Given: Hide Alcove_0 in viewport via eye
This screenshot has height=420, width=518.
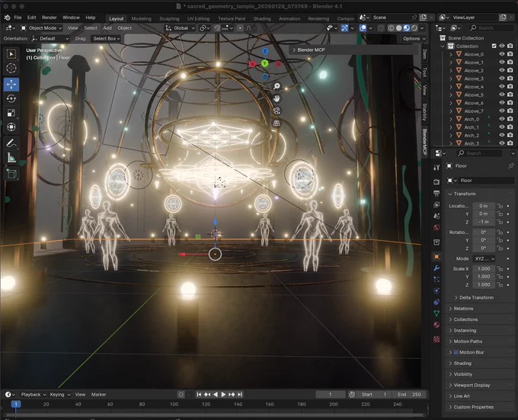Looking at the screenshot, I should (x=502, y=54).
